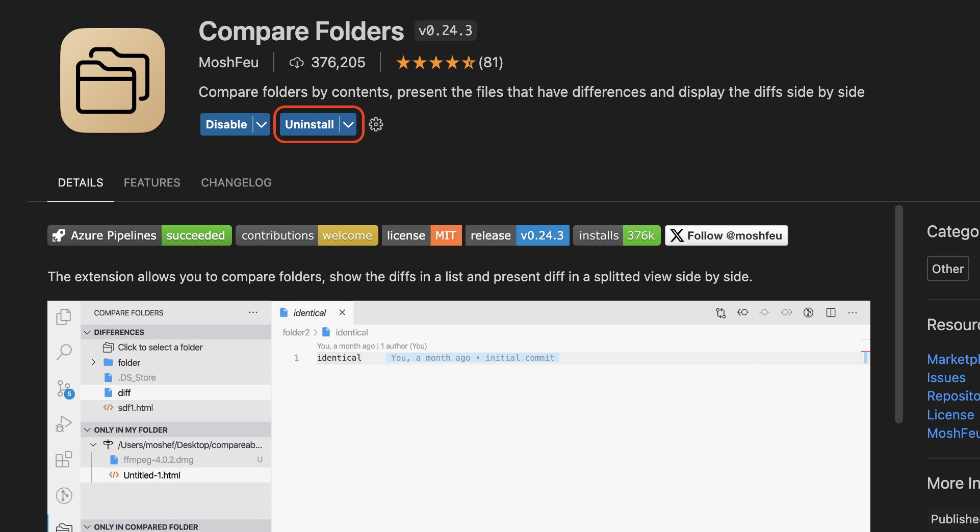Open the Explorer icon in the activity bar

click(x=64, y=316)
